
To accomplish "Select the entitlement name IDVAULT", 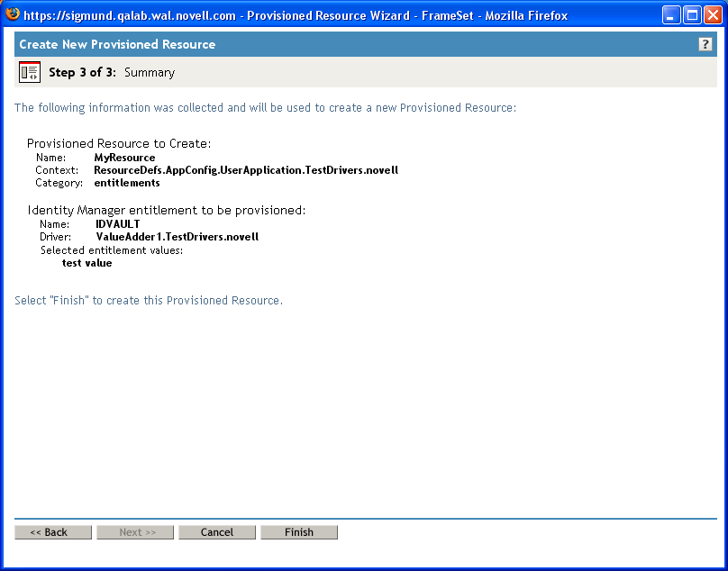I will pos(117,224).
